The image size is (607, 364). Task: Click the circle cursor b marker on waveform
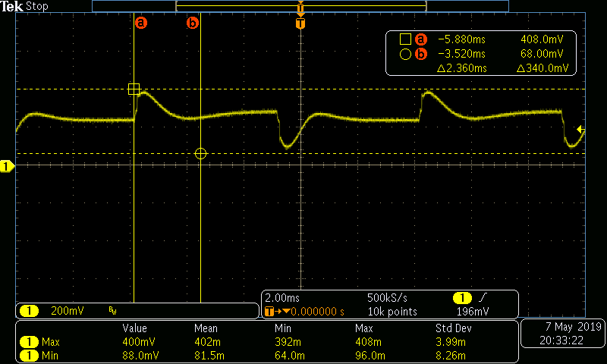[x=200, y=153]
